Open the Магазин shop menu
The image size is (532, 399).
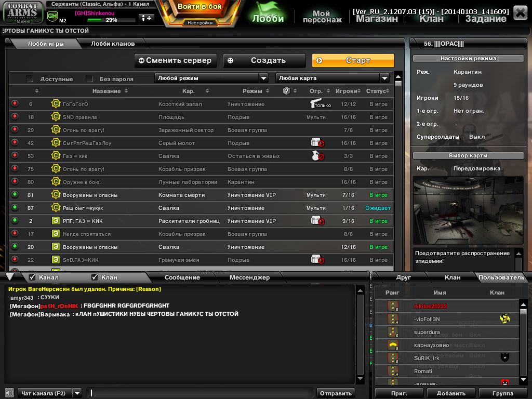377,19
